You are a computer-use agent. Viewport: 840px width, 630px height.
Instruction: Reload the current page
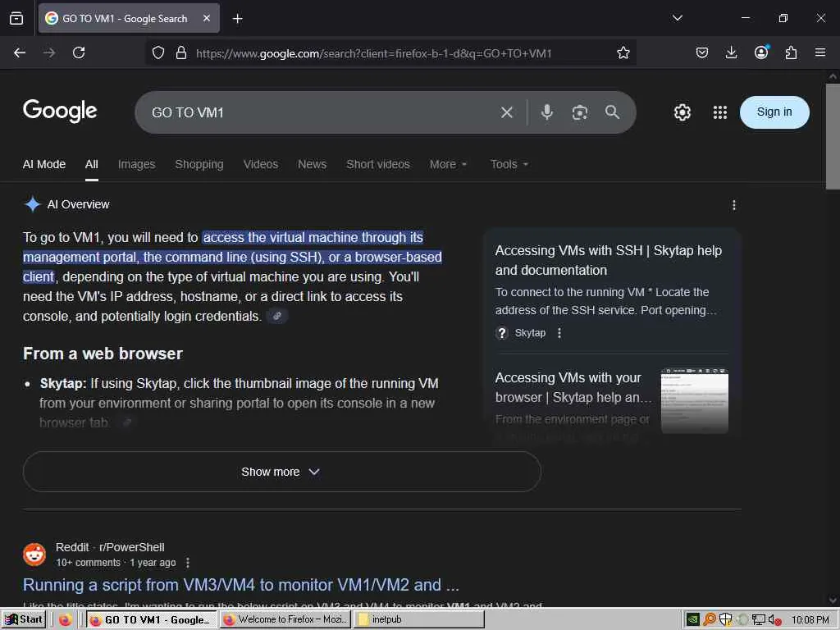click(79, 52)
